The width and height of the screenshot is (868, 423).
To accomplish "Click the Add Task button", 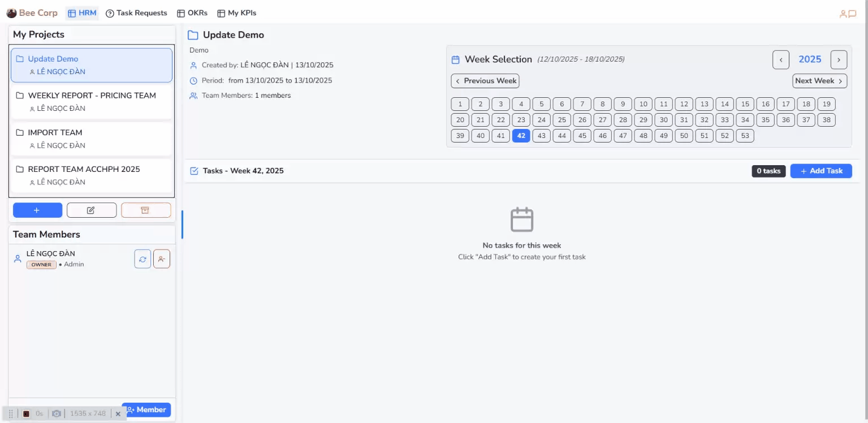I will pos(821,170).
